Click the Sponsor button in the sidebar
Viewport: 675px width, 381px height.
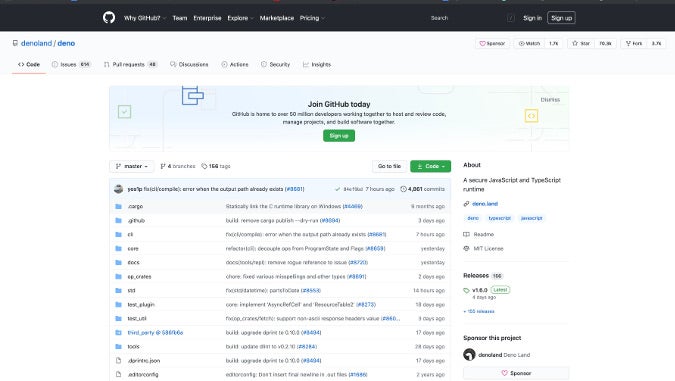pyautogui.click(x=516, y=373)
